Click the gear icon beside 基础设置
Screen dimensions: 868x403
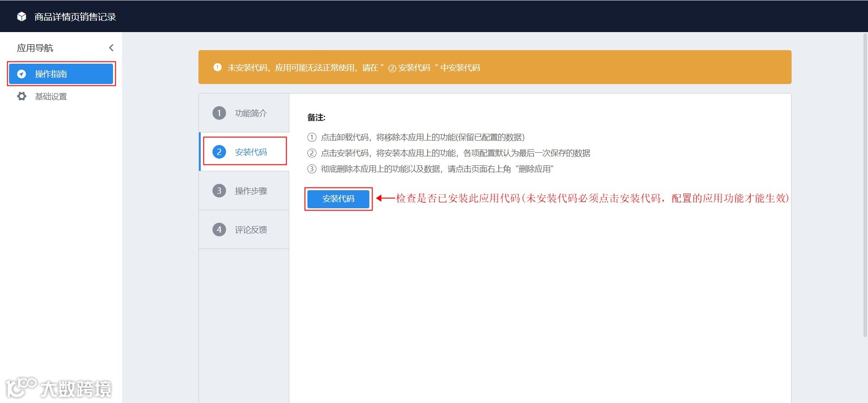(22, 96)
